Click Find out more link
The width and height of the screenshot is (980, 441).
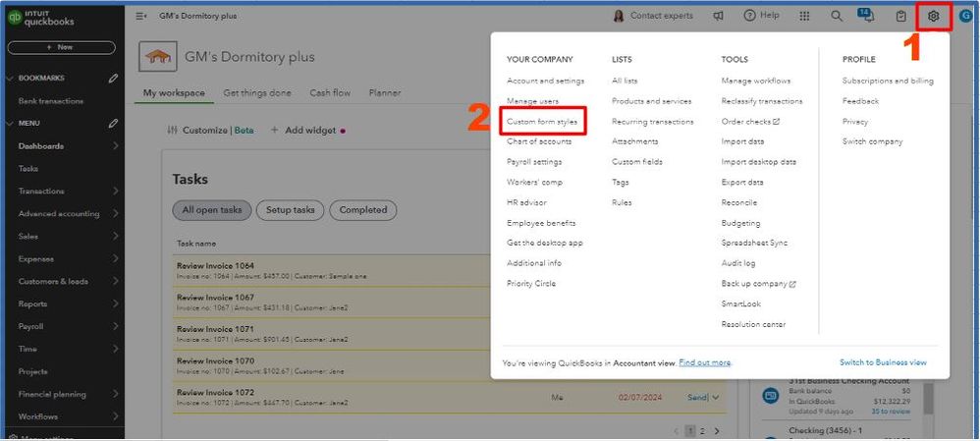(704, 362)
